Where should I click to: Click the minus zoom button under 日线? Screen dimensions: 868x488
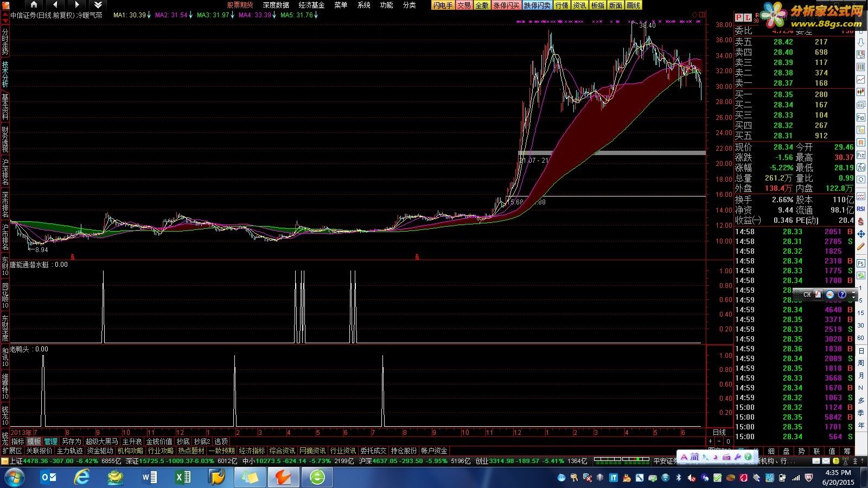(719, 441)
